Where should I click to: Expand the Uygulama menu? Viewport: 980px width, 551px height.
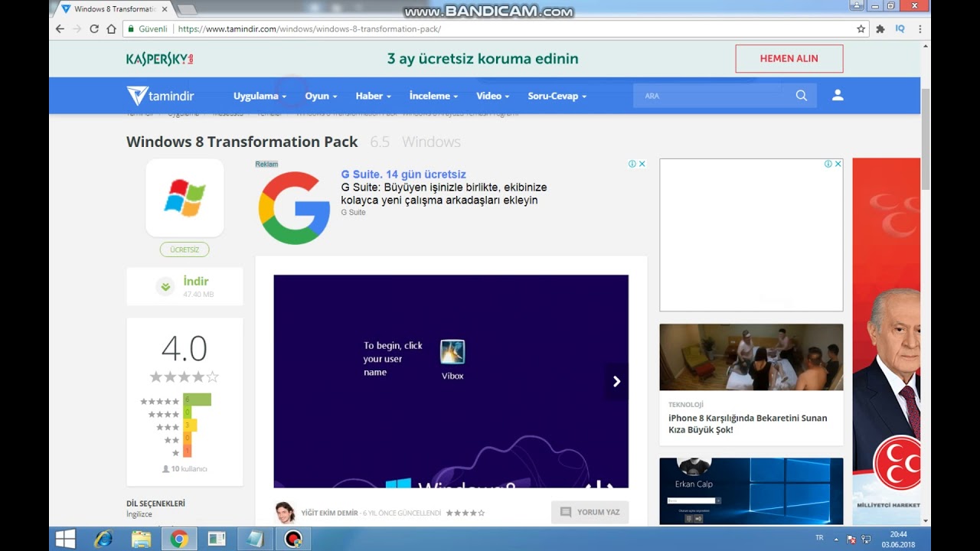260,96
